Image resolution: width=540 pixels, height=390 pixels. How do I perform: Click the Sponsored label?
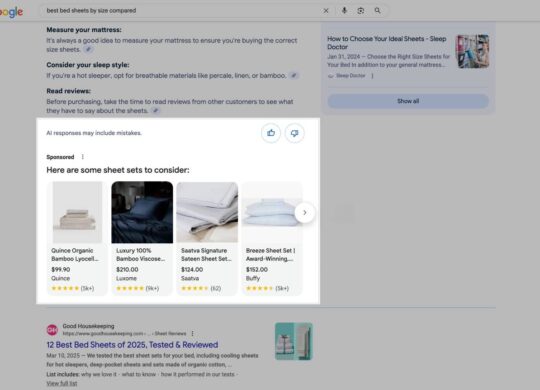[x=60, y=157]
